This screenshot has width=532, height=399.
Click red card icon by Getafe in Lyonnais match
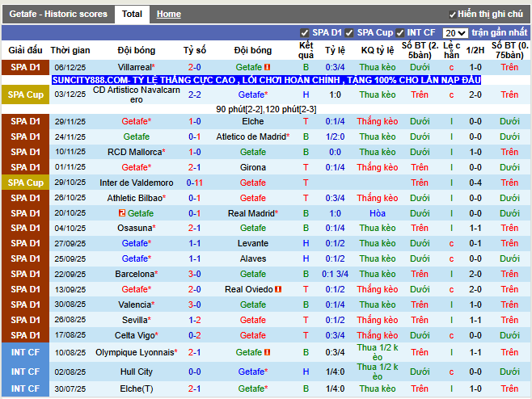point(267,352)
